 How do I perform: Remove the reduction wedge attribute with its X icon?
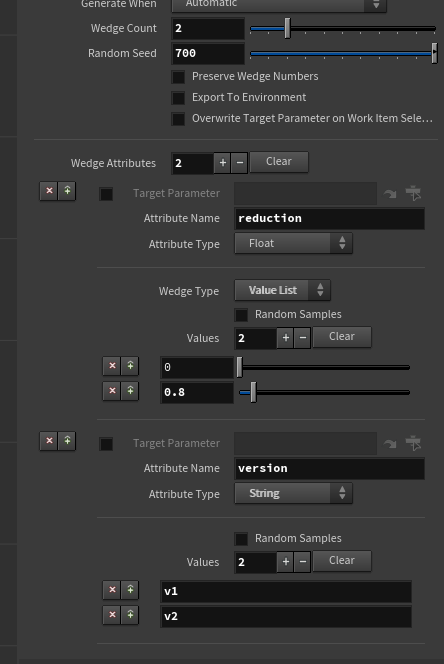[x=49, y=191]
